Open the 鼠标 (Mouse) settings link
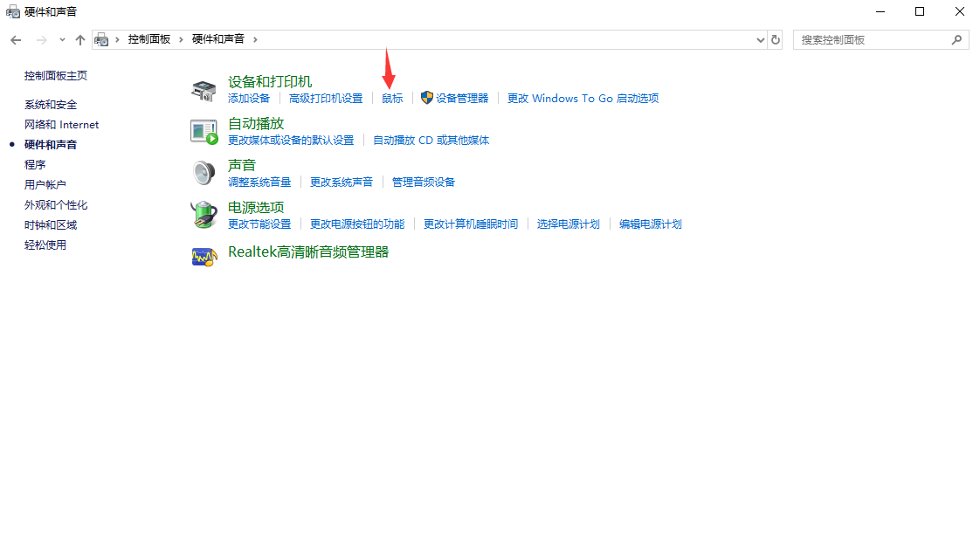The image size is (980, 551). [392, 99]
